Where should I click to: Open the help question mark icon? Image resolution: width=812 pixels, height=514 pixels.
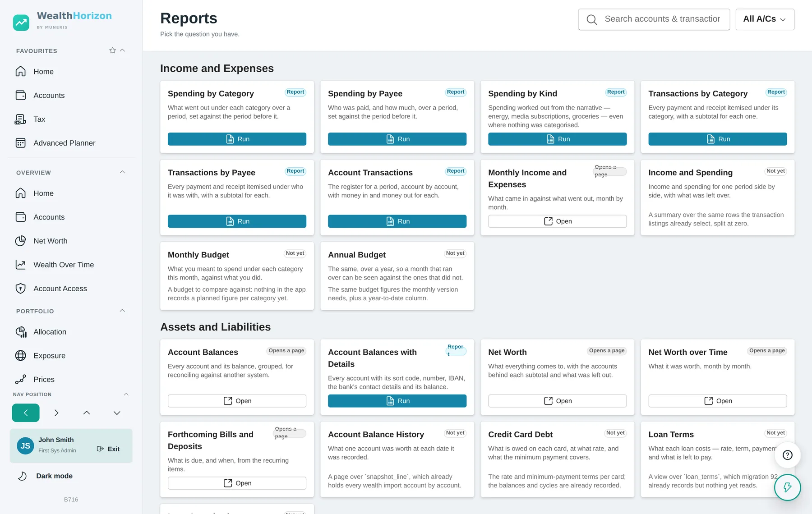click(x=788, y=455)
